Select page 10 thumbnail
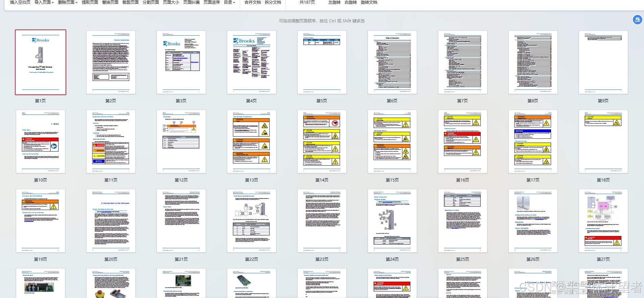The height and width of the screenshot is (298, 644). [x=41, y=142]
